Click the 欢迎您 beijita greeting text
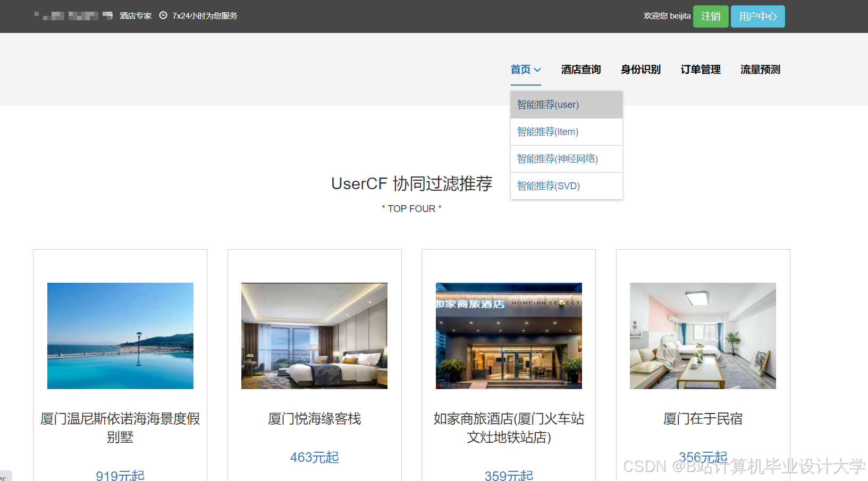Viewport: 868px width, 481px height. click(x=666, y=16)
